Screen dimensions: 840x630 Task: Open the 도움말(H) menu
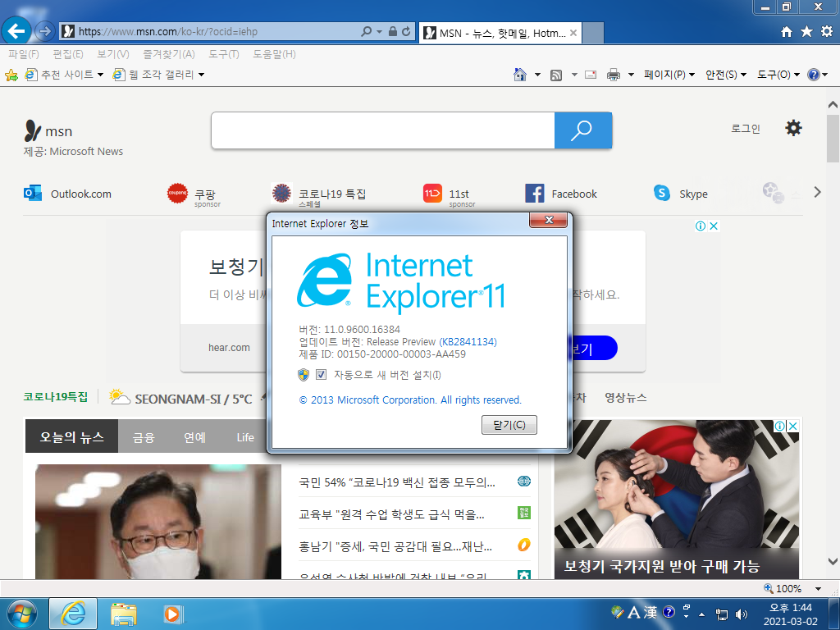(x=274, y=54)
